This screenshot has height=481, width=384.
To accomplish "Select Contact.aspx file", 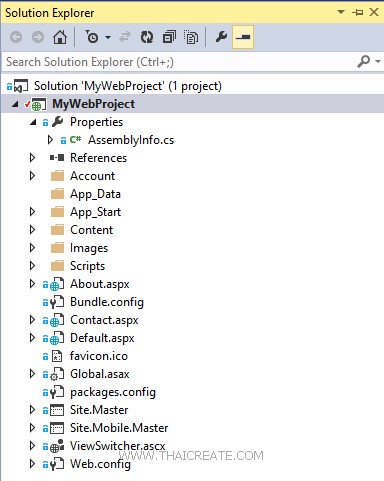I will 104,320.
